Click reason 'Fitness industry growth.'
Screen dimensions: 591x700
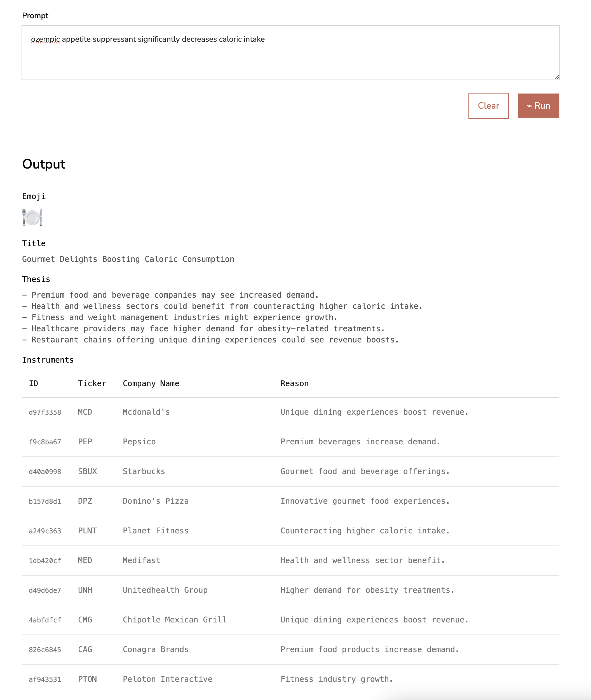coord(336,679)
